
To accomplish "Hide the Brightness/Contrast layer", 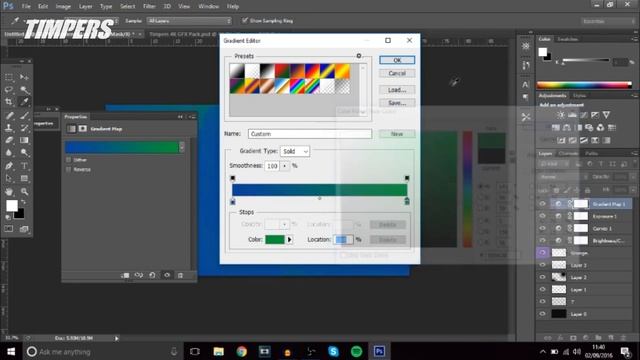I will pyautogui.click(x=542, y=240).
